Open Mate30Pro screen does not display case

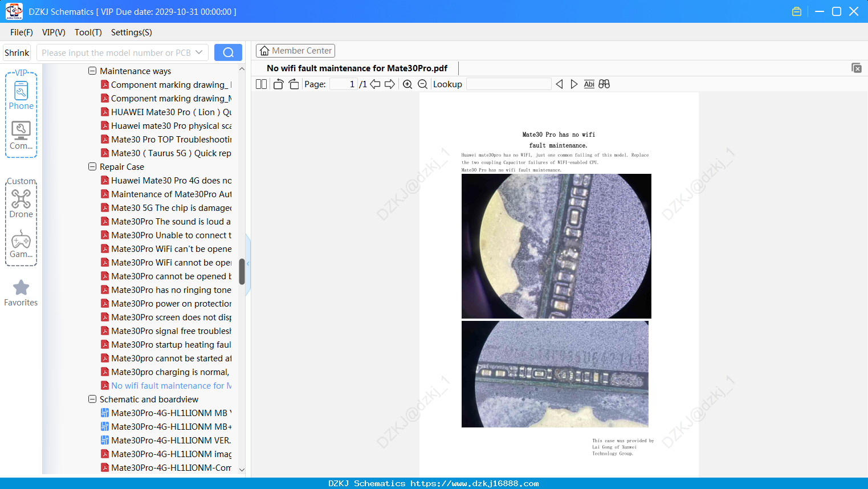[x=166, y=317]
